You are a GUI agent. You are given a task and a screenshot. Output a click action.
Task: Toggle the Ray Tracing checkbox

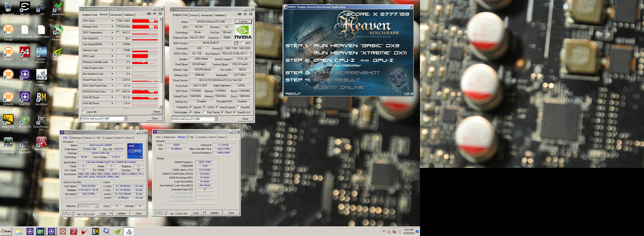[205, 112]
